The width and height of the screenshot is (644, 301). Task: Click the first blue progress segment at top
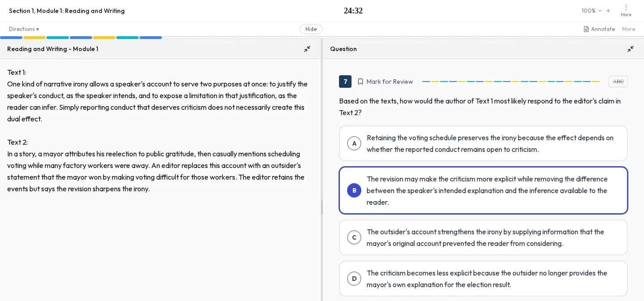[11, 38]
